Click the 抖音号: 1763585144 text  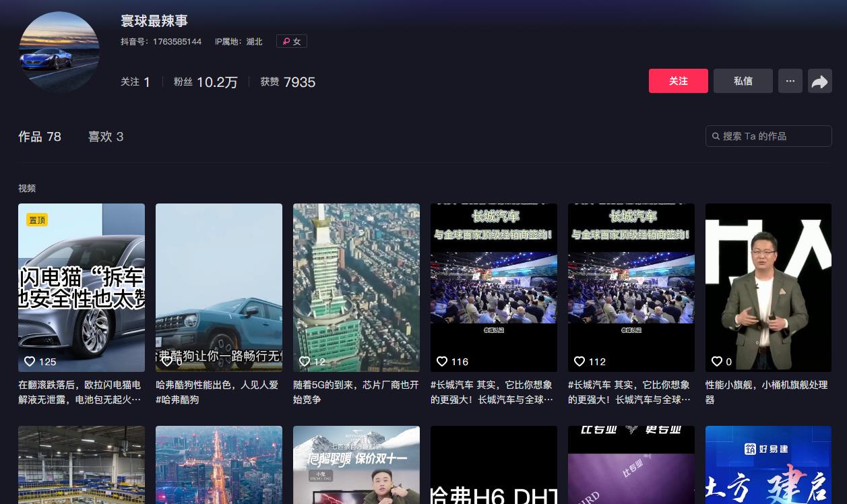tap(161, 41)
